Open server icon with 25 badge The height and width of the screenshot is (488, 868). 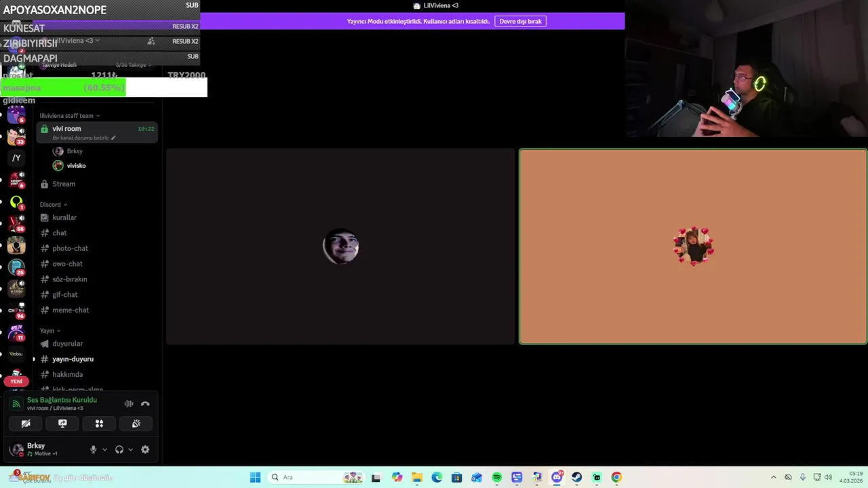tap(16, 267)
